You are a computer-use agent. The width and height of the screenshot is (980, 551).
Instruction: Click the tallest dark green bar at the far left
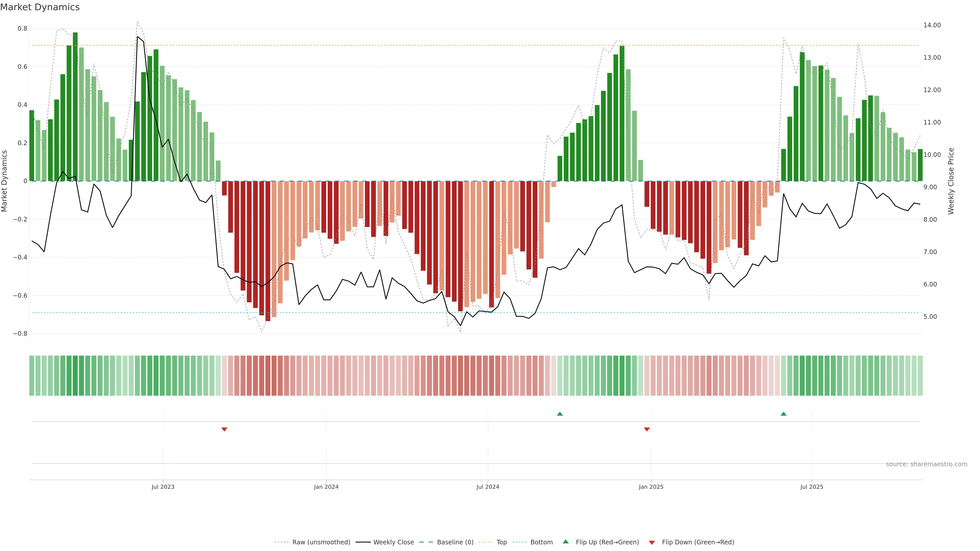click(75, 106)
